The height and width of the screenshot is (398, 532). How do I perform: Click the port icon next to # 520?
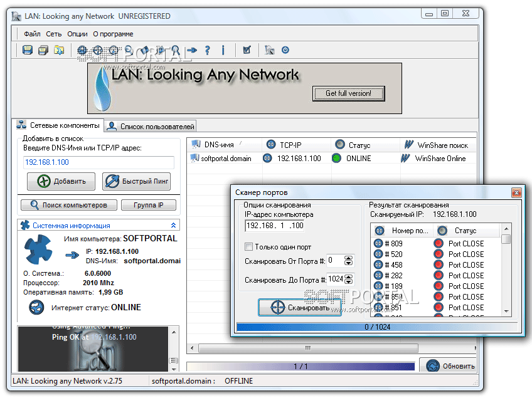(x=378, y=254)
